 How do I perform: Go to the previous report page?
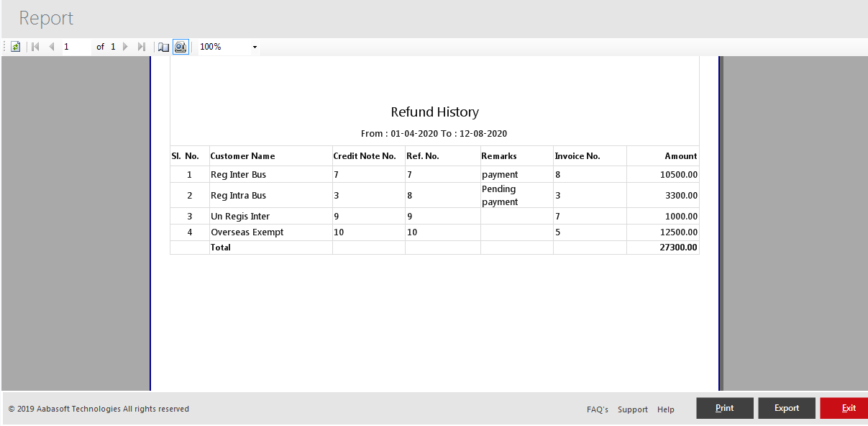pyautogui.click(x=51, y=47)
